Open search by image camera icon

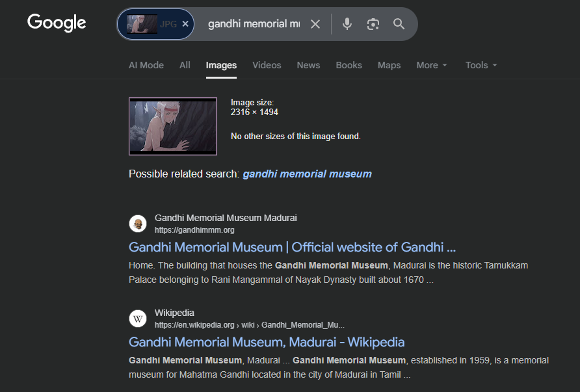(373, 24)
